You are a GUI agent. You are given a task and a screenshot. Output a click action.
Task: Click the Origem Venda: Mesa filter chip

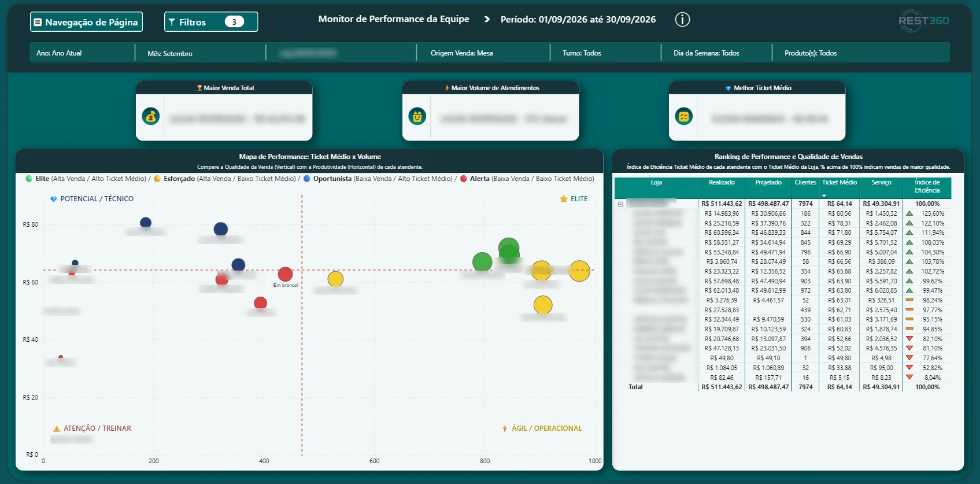click(483, 53)
